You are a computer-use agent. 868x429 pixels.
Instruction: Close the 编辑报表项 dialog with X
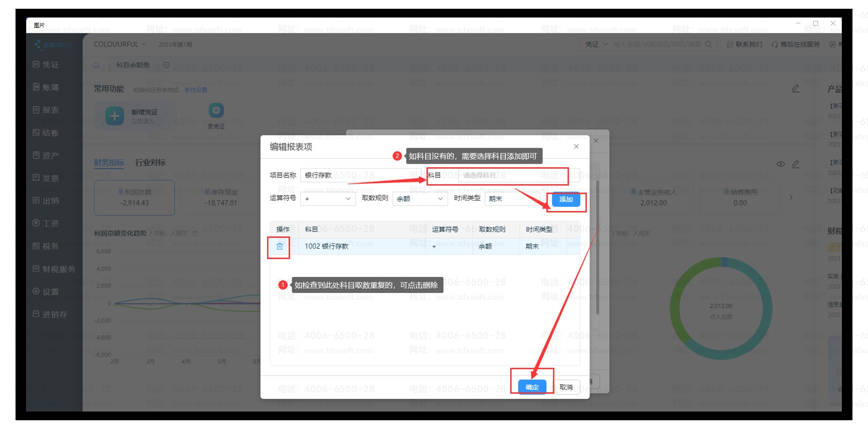(576, 147)
